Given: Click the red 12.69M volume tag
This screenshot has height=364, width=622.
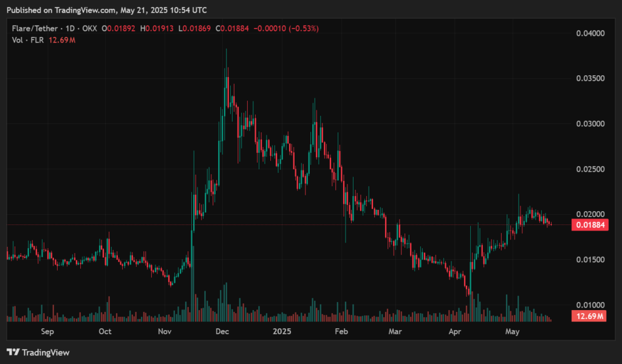Looking at the screenshot, I should (x=588, y=316).
